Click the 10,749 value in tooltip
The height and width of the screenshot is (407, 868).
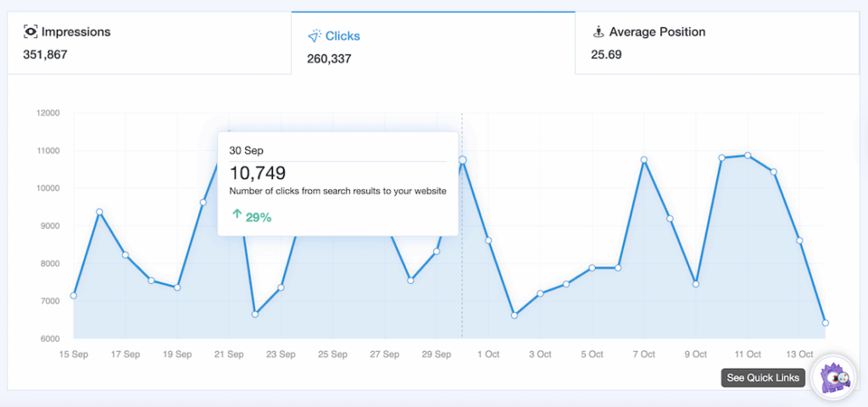tap(258, 174)
